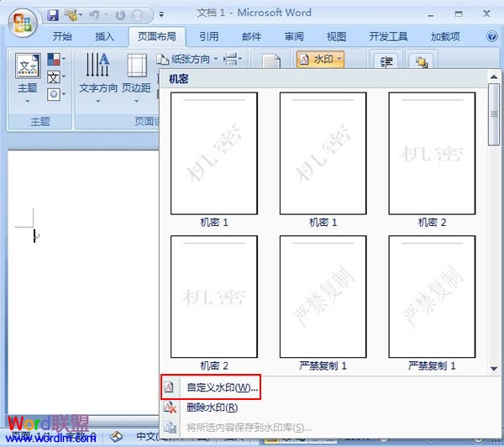Select the 加载项 tab
Viewport: 504px width, 447px height.
(x=445, y=37)
